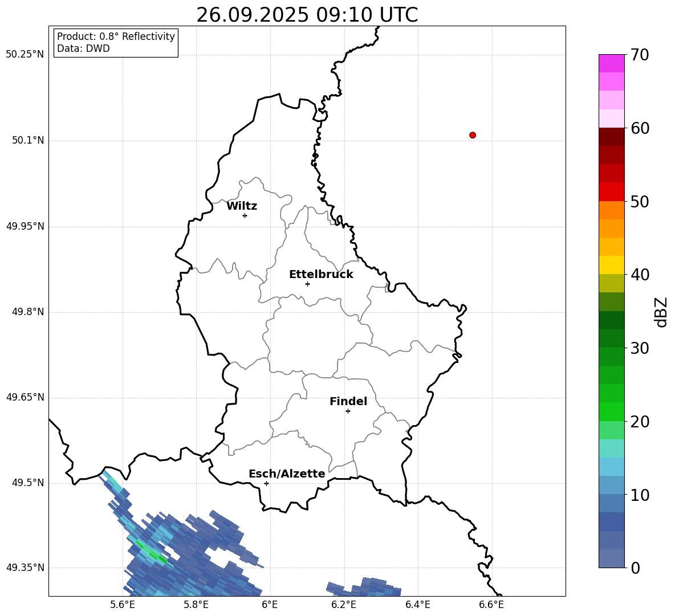Image resolution: width=675 pixels, height=616 pixels.
Task: Click the 49.95°N latitude label
Action: (x=25, y=226)
